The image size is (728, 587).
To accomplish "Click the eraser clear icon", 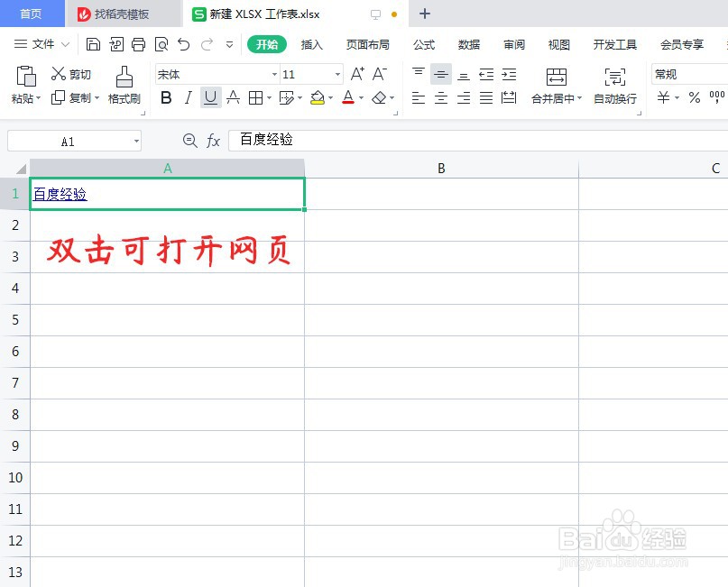I will coord(379,97).
